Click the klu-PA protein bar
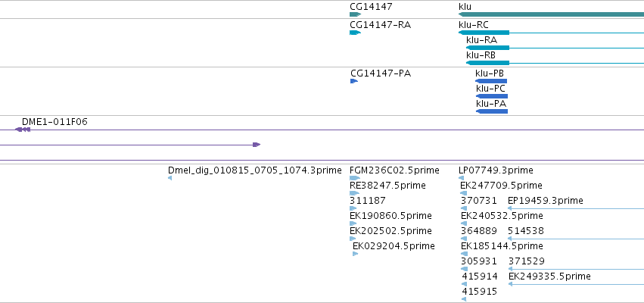The height and width of the screenshot is (303, 644). [x=492, y=111]
